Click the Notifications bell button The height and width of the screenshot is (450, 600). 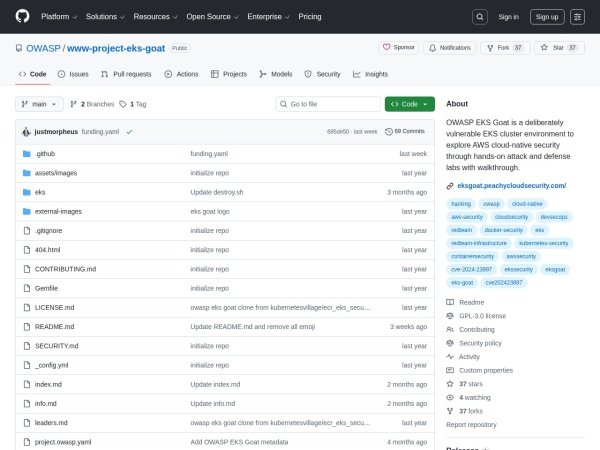[450, 48]
